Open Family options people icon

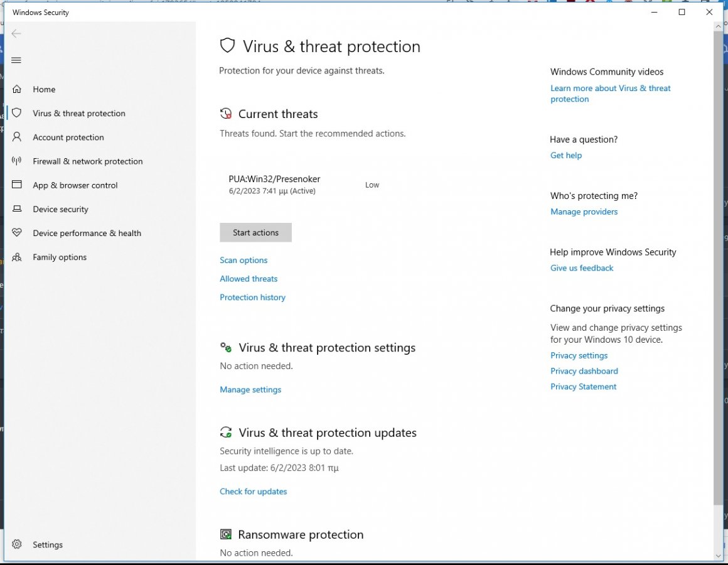pos(17,257)
